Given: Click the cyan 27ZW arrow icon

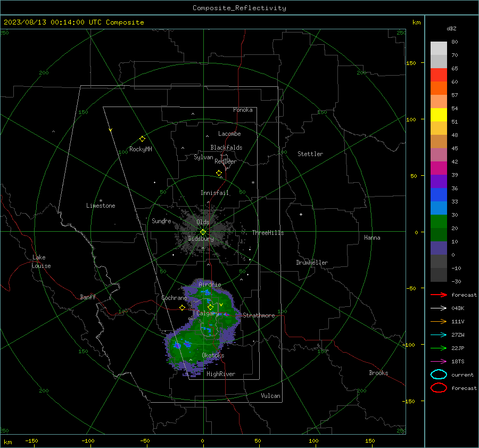Looking at the screenshot, I should point(439,335).
